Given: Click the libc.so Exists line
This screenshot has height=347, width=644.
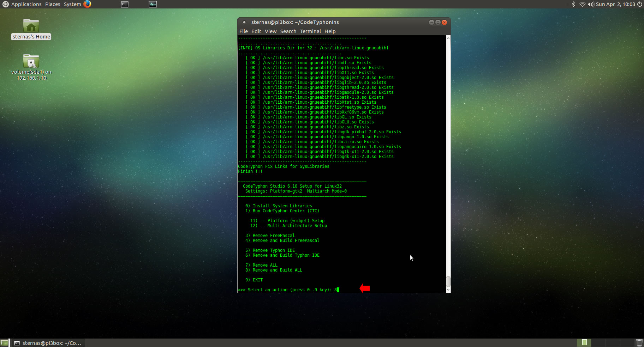Looking at the screenshot, I should (x=307, y=58).
